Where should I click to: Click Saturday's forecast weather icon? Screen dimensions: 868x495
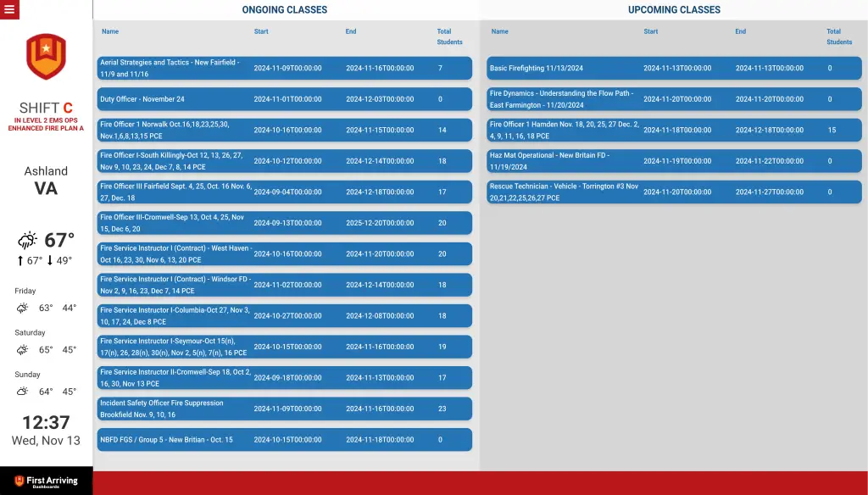22,349
